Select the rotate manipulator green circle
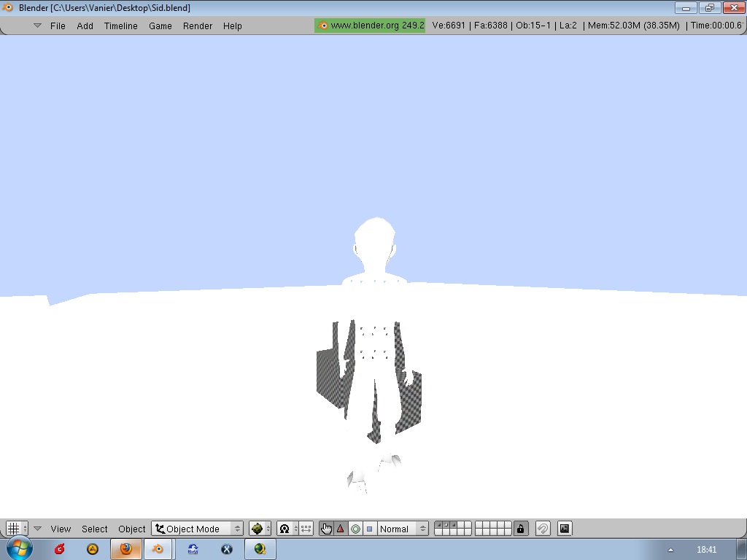Image resolution: width=747 pixels, height=560 pixels. pos(355,529)
